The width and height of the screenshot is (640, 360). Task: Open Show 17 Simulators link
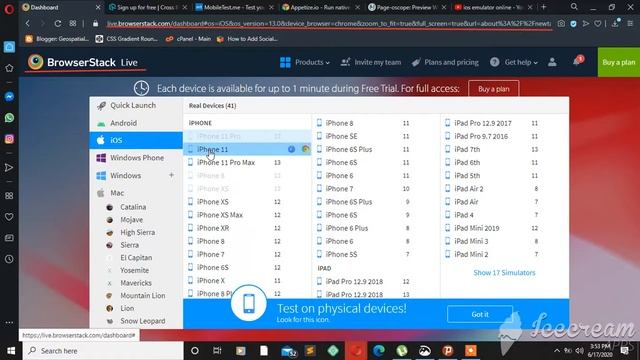tap(504, 273)
